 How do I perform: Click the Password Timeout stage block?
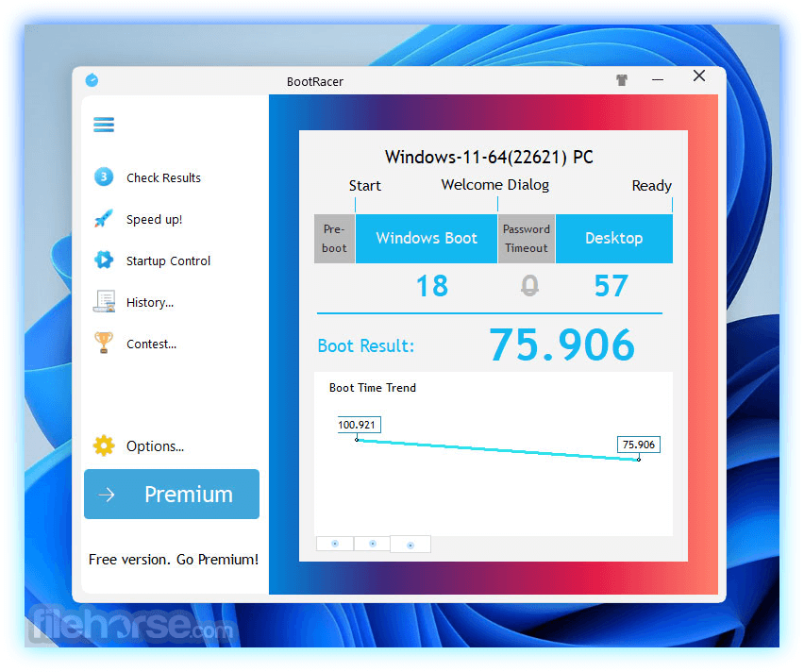[526, 239]
